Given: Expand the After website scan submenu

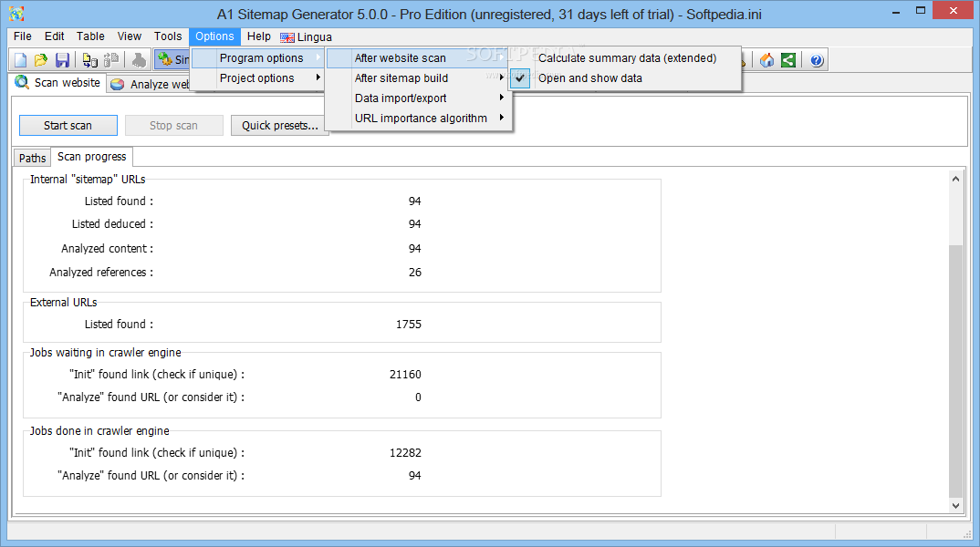Looking at the screenshot, I should pyautogui.click(x=417, y=58).
